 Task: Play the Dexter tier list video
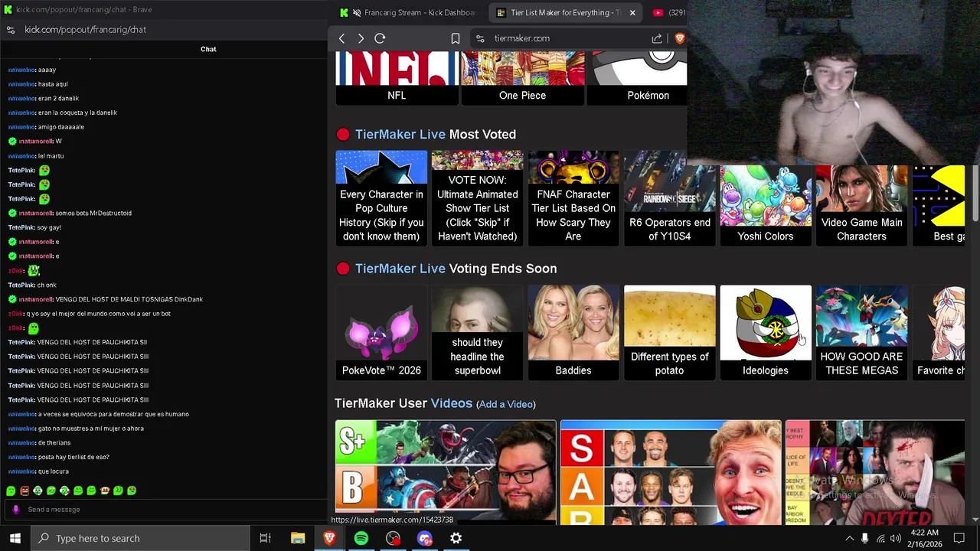[875, 472]
